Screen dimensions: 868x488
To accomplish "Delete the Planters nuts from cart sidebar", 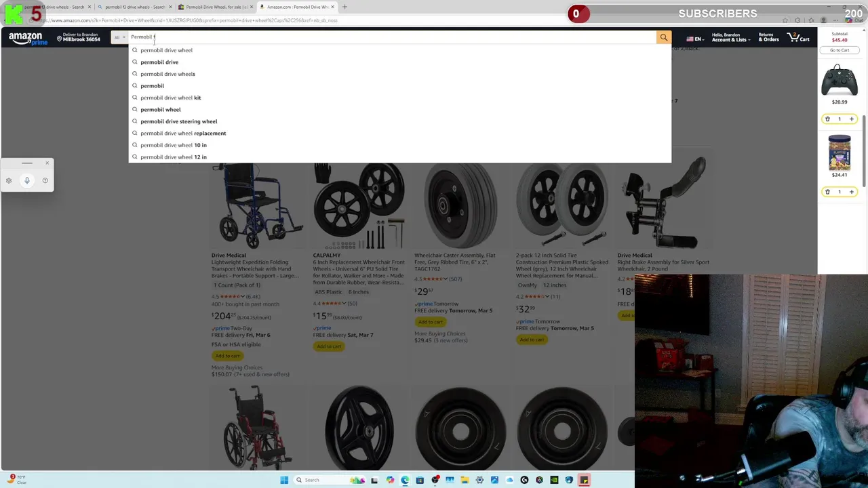I will point(827,192).
